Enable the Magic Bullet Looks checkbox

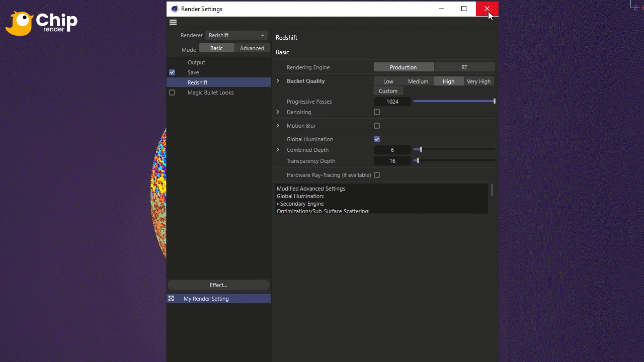[x=172, y=93]
